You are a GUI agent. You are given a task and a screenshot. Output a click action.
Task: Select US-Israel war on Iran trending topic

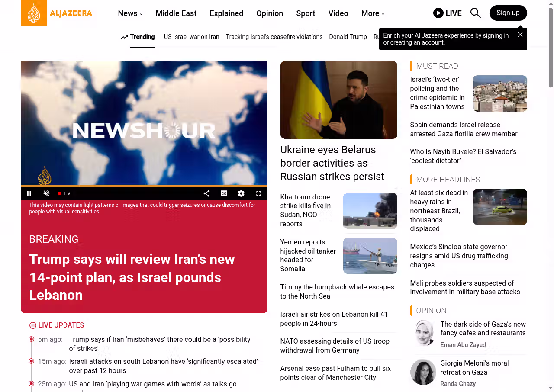click(x=191, y=37)
